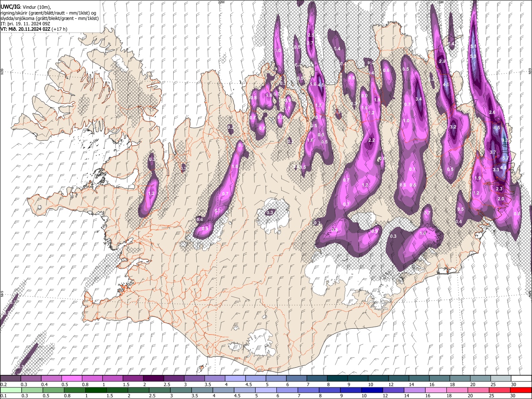This screenshot has width=532, height=399.
Task: Click the '2.6' snowfall value in the east
Action: click(x=492, y=113)
